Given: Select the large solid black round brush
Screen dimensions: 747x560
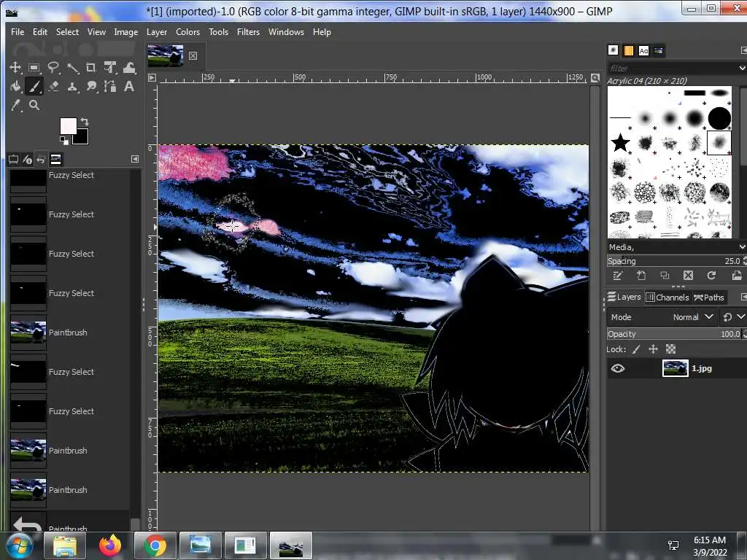Looking at the screenshot, I should coord(719,118).
